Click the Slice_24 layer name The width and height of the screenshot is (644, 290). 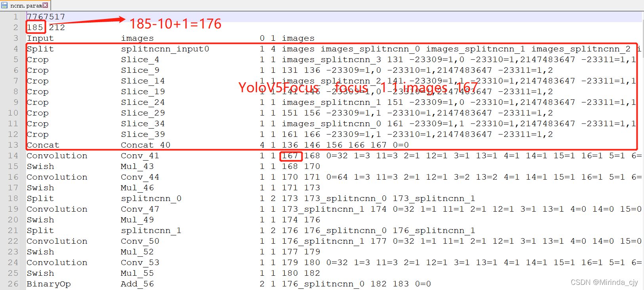143,102
